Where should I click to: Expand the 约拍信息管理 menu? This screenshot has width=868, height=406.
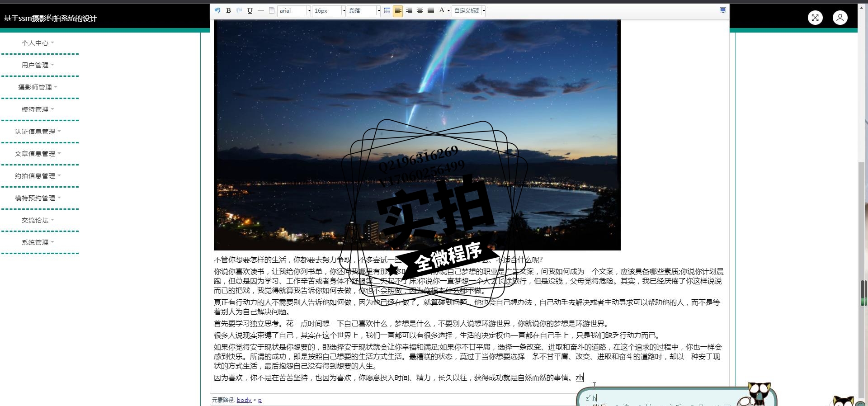coord(38,176)
